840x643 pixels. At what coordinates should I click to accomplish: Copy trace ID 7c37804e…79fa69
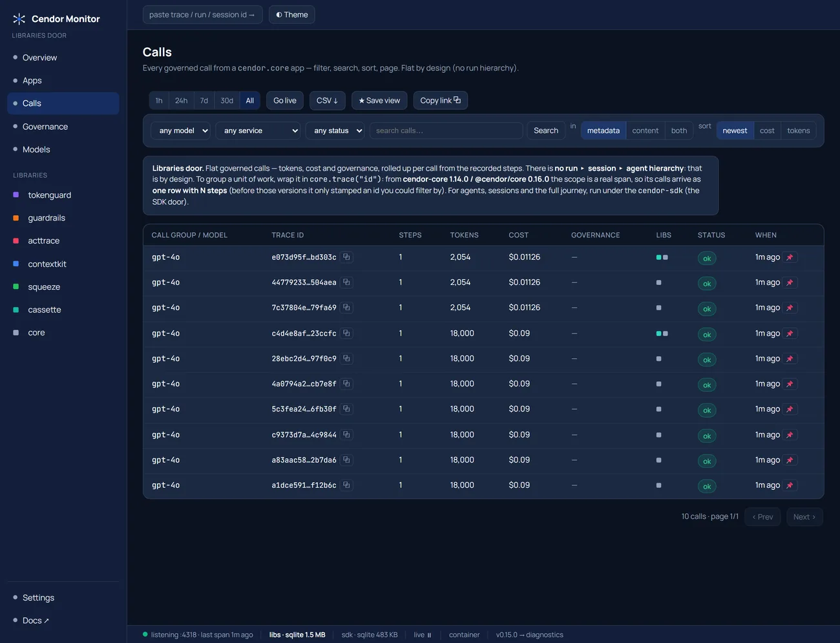pos(346,308)
